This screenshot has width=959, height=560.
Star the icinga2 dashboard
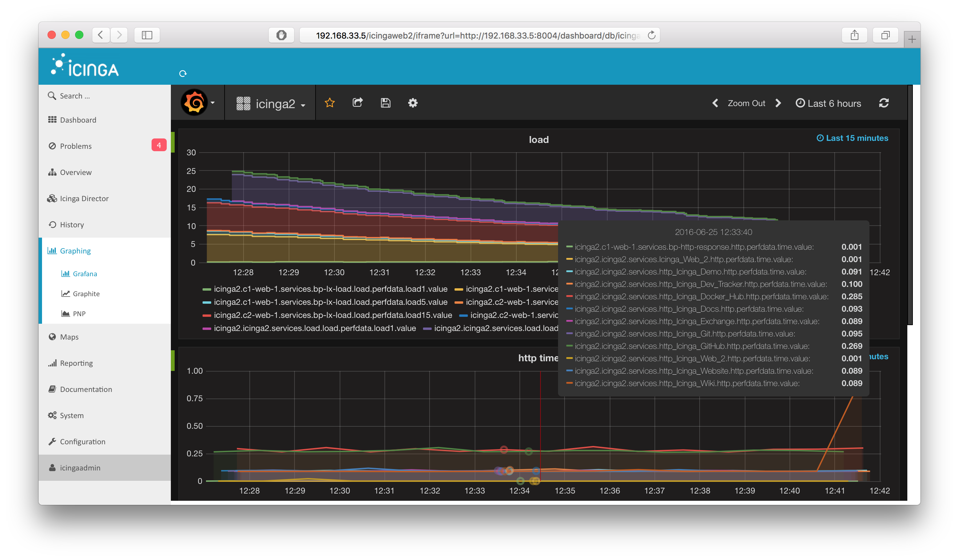point(330,103)
